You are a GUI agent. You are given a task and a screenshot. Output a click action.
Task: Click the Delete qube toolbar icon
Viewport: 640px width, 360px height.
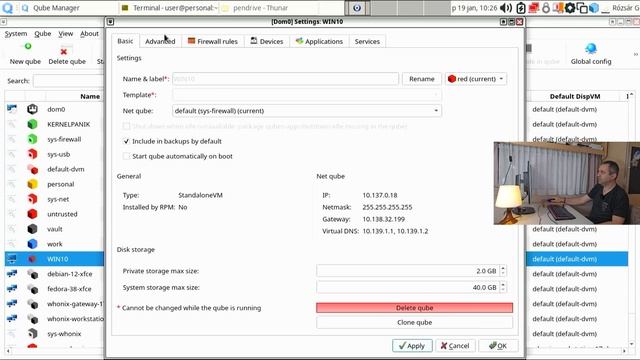(64, 51)
